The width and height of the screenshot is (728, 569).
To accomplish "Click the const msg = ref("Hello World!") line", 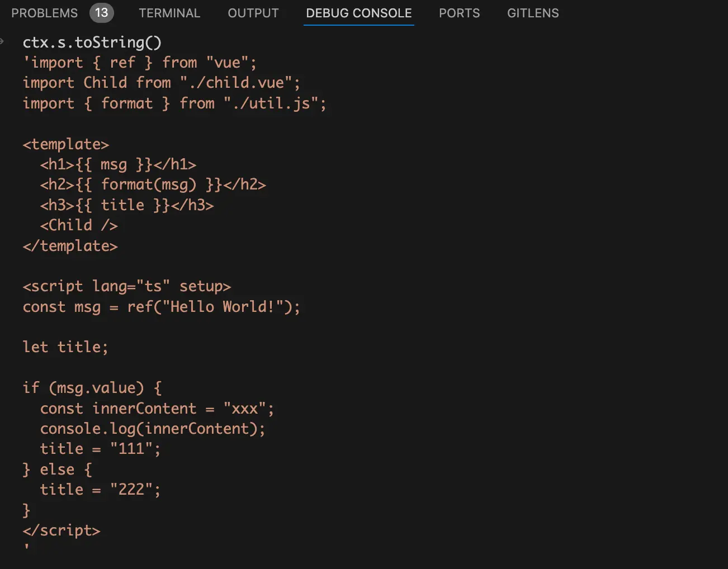I will click(x=161, y=307).
